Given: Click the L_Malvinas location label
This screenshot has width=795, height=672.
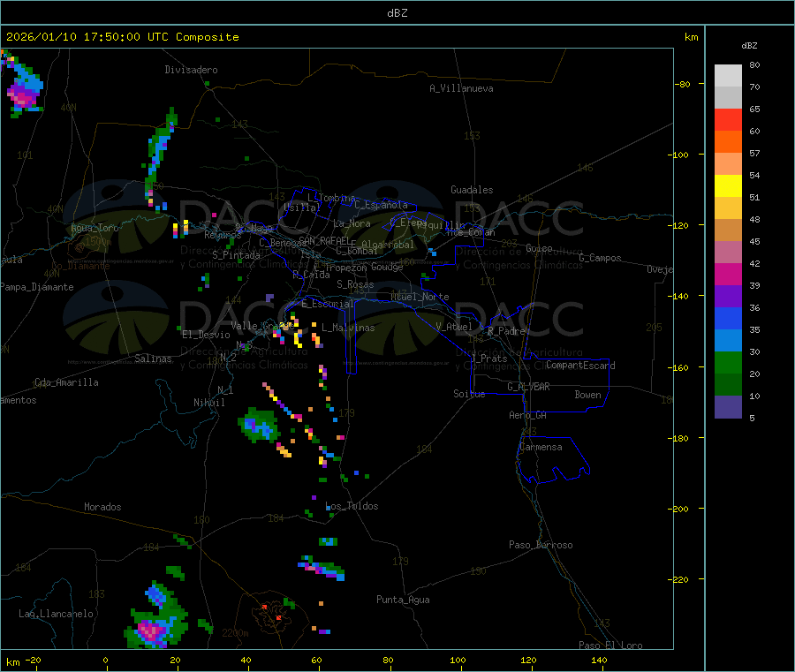Looking at the screenshot, I should 348,328.
